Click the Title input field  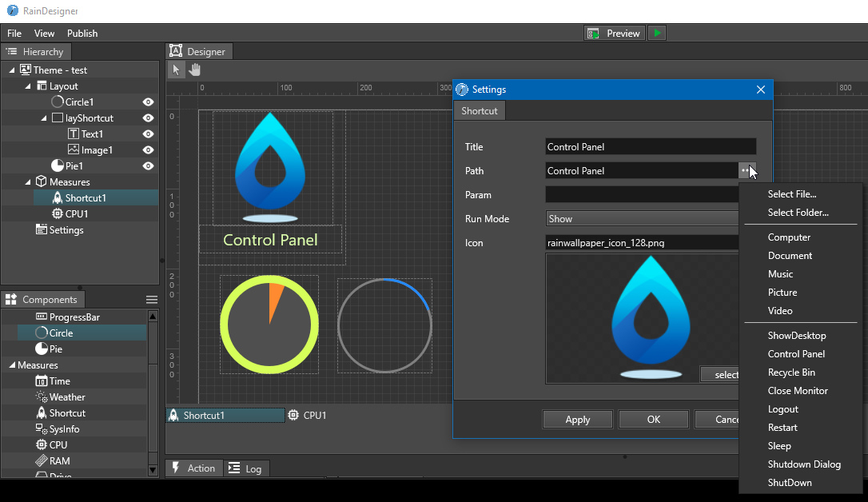coord(649,146)
